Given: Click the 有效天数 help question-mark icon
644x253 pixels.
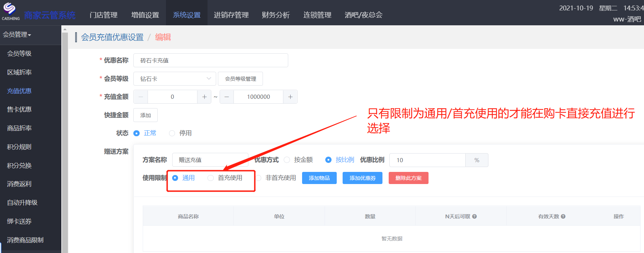Looking at the screenshot, I should tap(563, 216).
